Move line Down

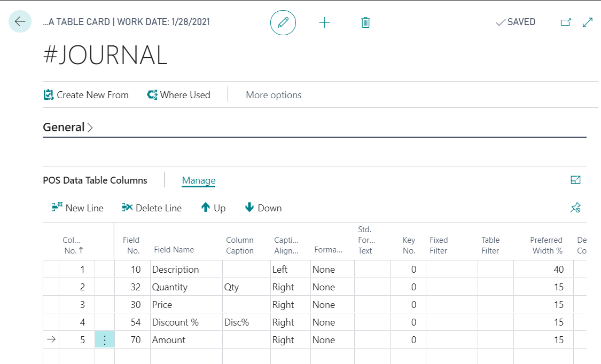[x=263, y=208]
